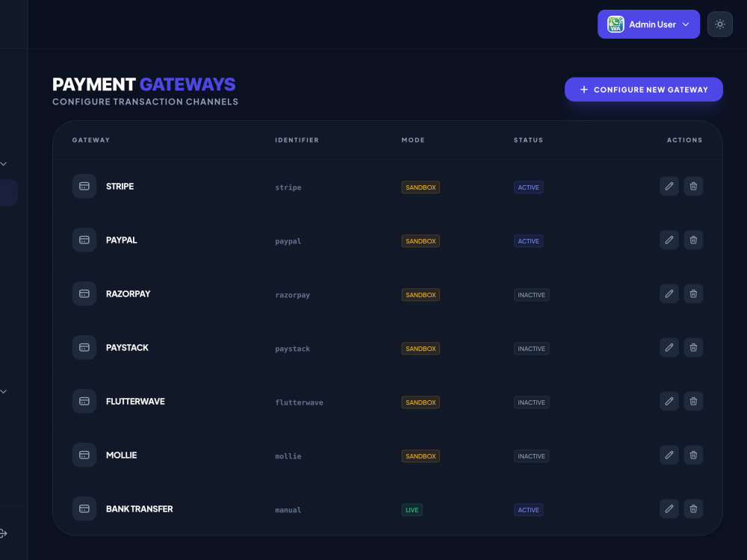Screen dimensions: 747x560
Task: Click the INACTIVE badge for Paystack
Action: click(531, 349)
